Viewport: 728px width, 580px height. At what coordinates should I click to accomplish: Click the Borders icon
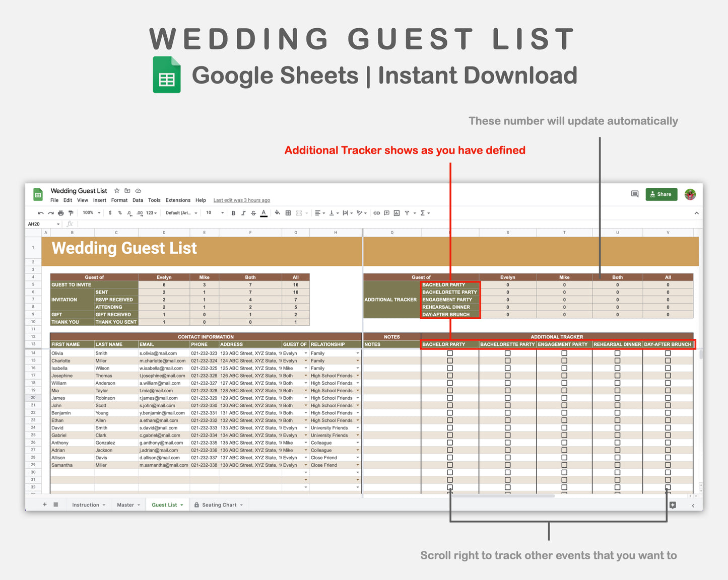[x=288, y=212]
